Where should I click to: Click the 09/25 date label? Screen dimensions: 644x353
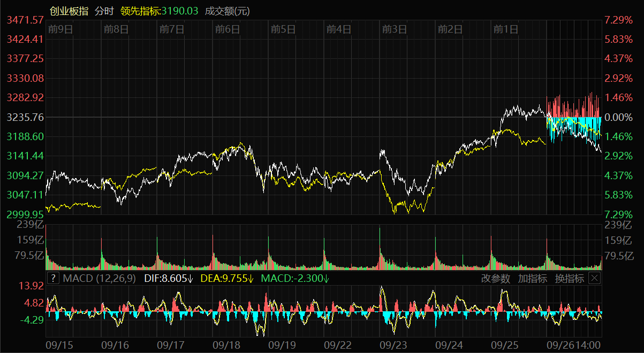pyautogui.click(x=505, y=346)
